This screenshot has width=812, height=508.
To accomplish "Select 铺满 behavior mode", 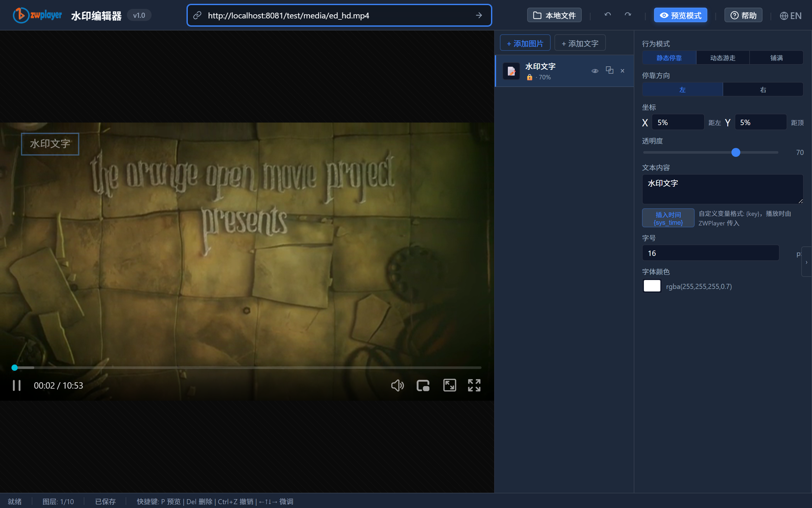I will click(776, 58).
